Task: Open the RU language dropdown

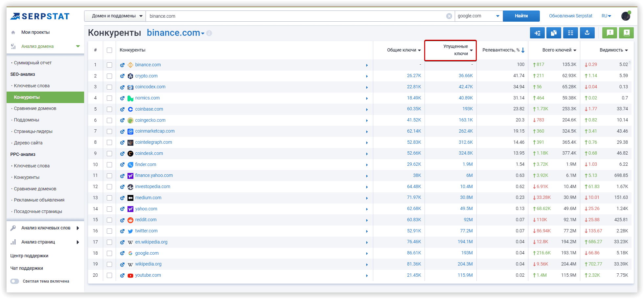Action: click(x=606, y=16)
